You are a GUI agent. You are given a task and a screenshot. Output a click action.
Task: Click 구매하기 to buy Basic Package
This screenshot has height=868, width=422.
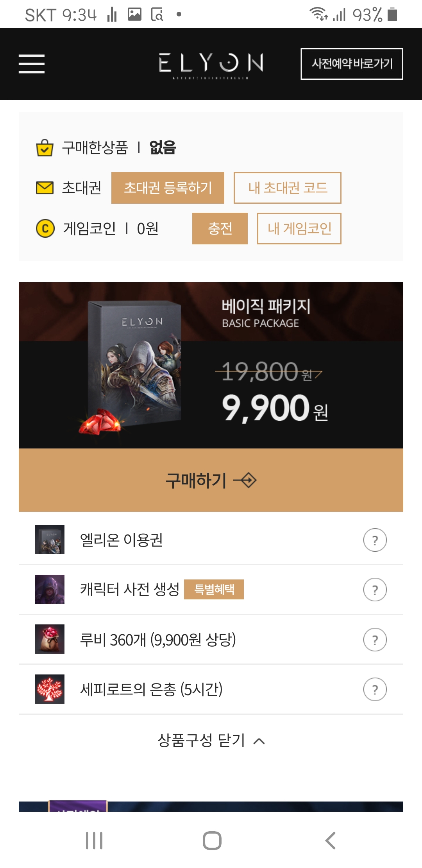click(211, 480)
